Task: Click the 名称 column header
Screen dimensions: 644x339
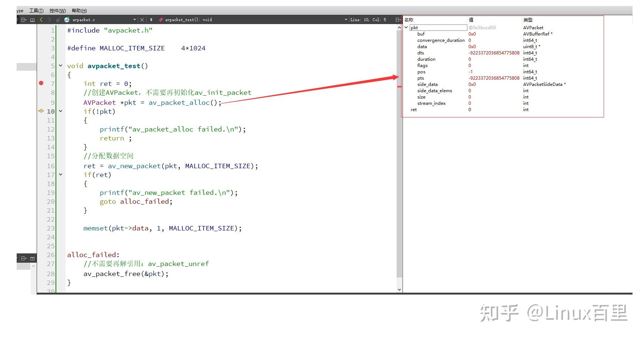Action: pyautogui.click(x=409, y=20)
